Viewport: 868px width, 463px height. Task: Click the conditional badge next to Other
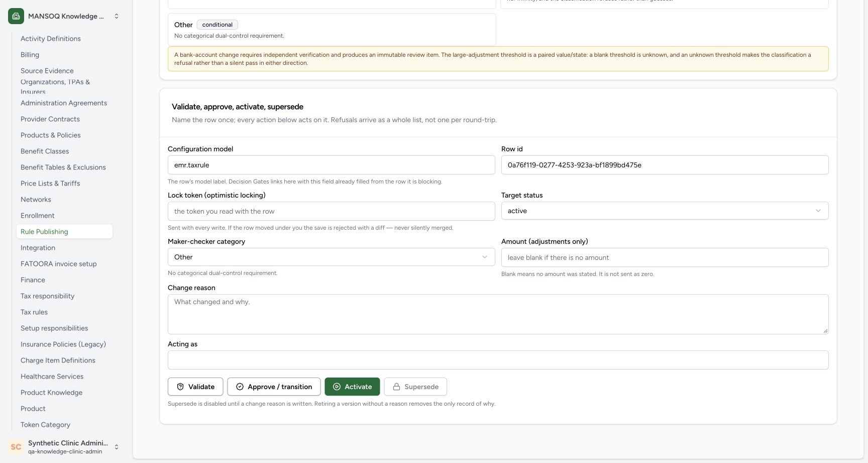218,25
